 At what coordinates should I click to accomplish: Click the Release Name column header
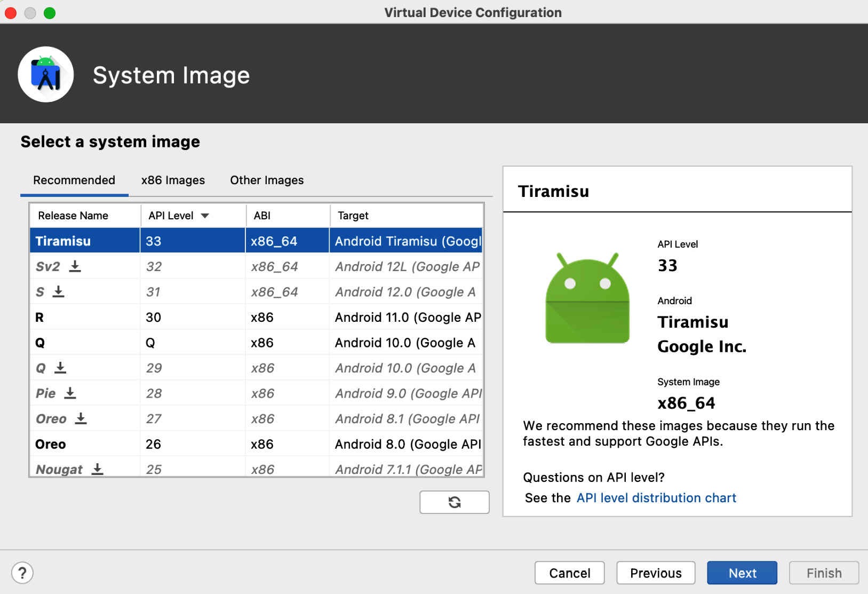(x=85, y=216)
